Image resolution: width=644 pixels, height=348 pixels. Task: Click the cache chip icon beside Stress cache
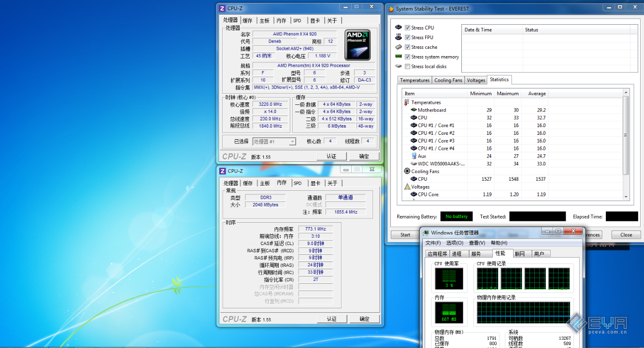(399, 47)
